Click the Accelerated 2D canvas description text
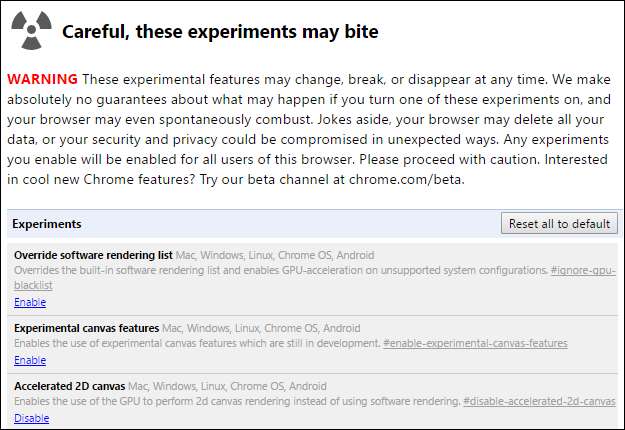The width and height of the screenshot is (625, 430). 237,402
